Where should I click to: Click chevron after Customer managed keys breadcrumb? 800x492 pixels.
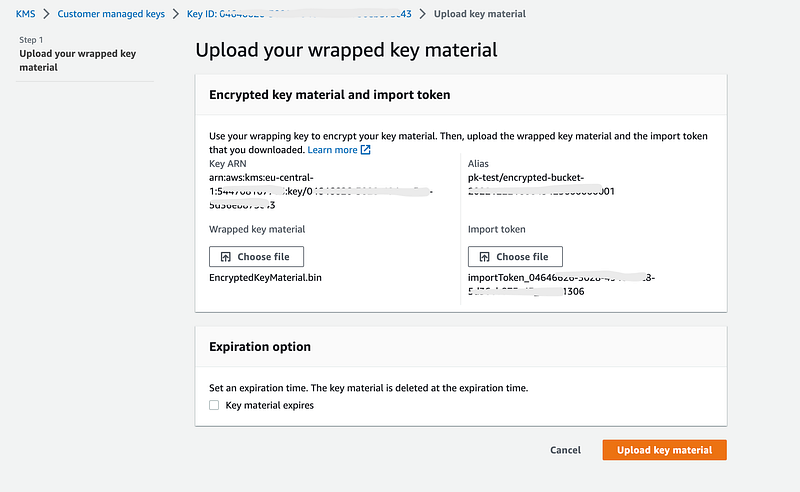tap(176, 14)
